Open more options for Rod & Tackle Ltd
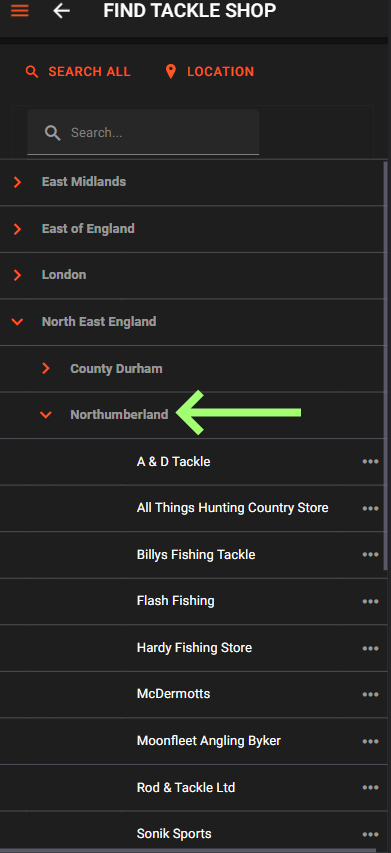 [370, 787]
